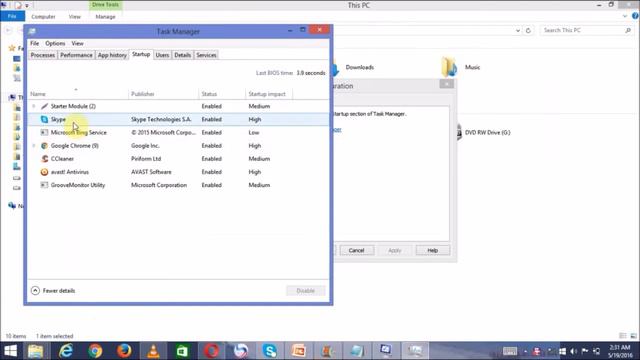640x360 pixels.
Task: Click the Favorites star icon in Explorer sidebar
Action: click(12, 48)
